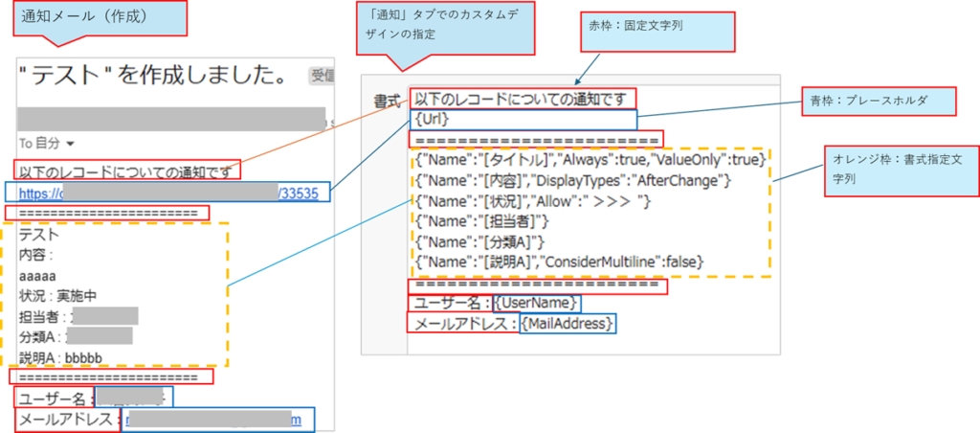Click the 青枠:プレースホルダ legend box
The width and height of the screenshot is (980, 433).
click(879, 101)
